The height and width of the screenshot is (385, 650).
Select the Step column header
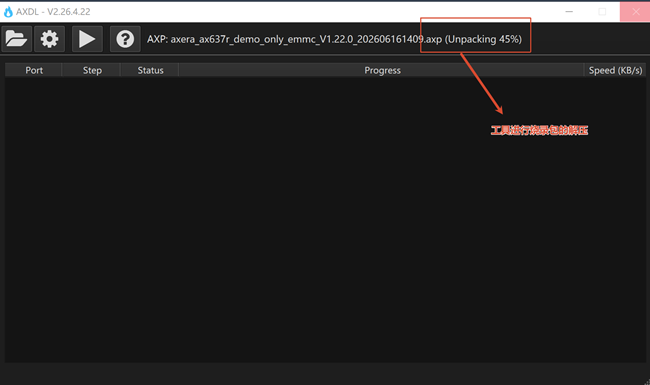(92, 70)
